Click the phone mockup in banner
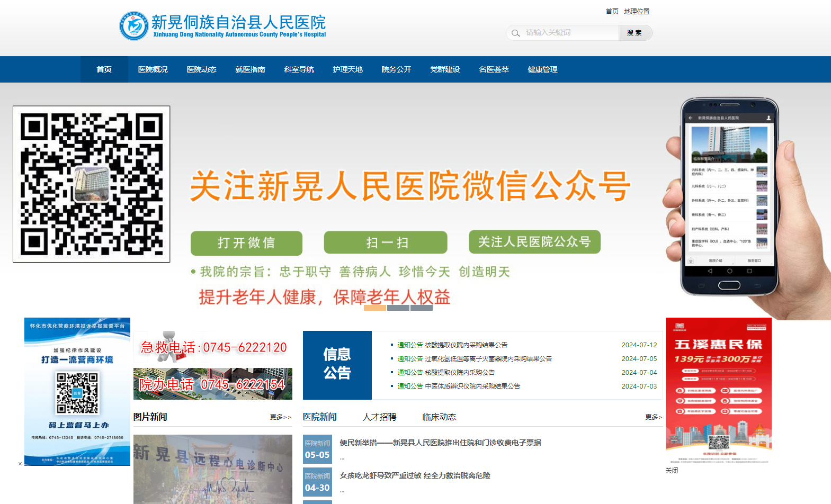Screen dimensions: 831x504 [729, 196]
